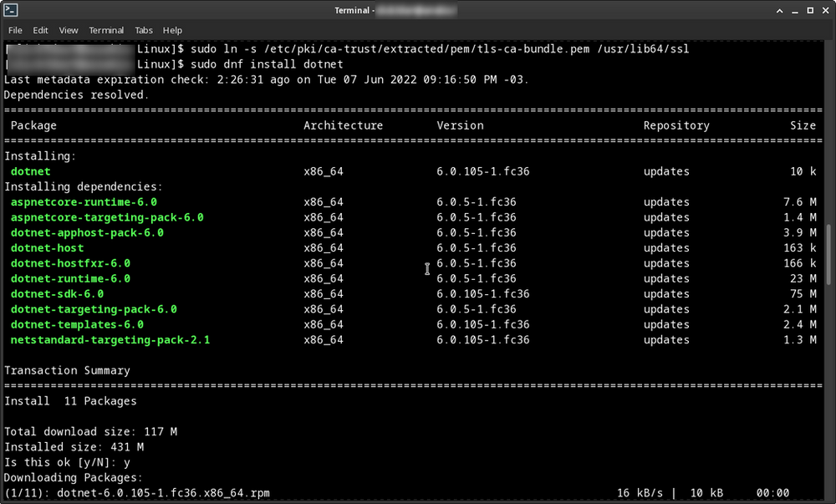The width and height of the screenshot is (836, 504).
Task: Click 'Last metadata expiration check' line
Action: pyautogui.click(x=267, y=80)
